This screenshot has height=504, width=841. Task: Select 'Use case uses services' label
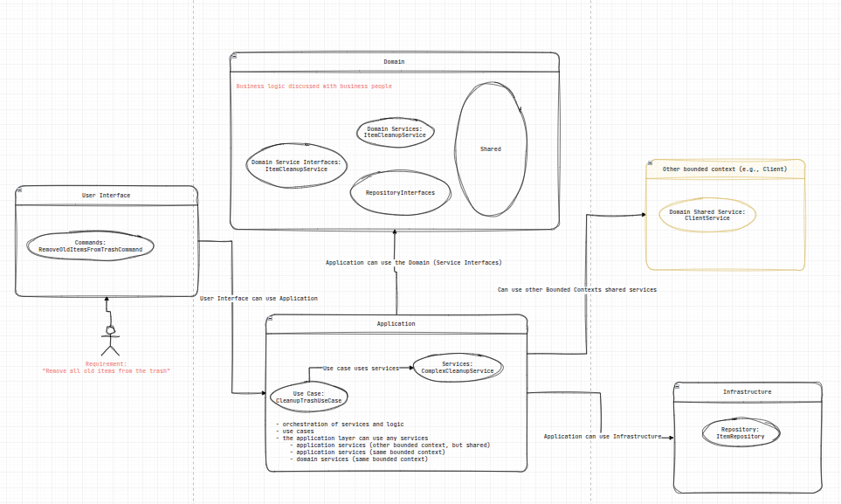pyautogui.click(x=361, y=369)
